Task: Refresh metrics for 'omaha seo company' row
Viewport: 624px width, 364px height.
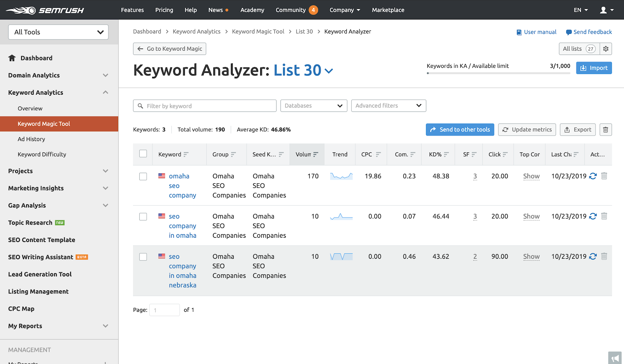Action: pyautogui.click(x=593, y=176)
